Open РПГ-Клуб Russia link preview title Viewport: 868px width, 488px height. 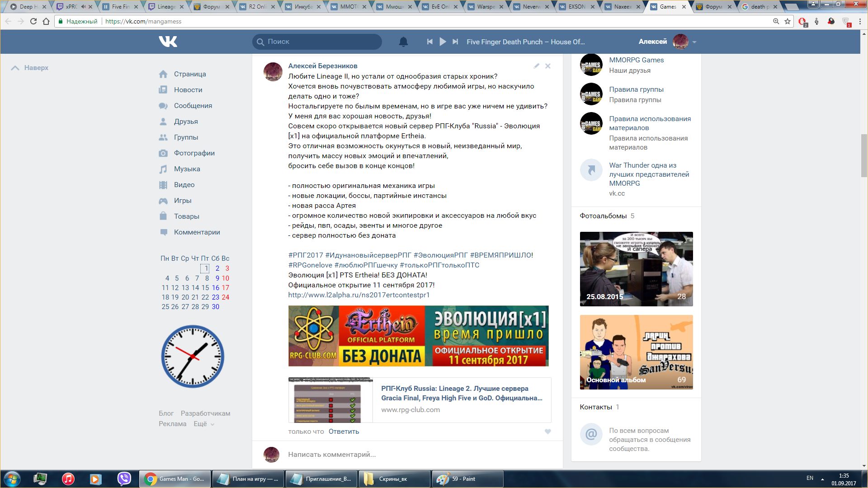(462, 393)
